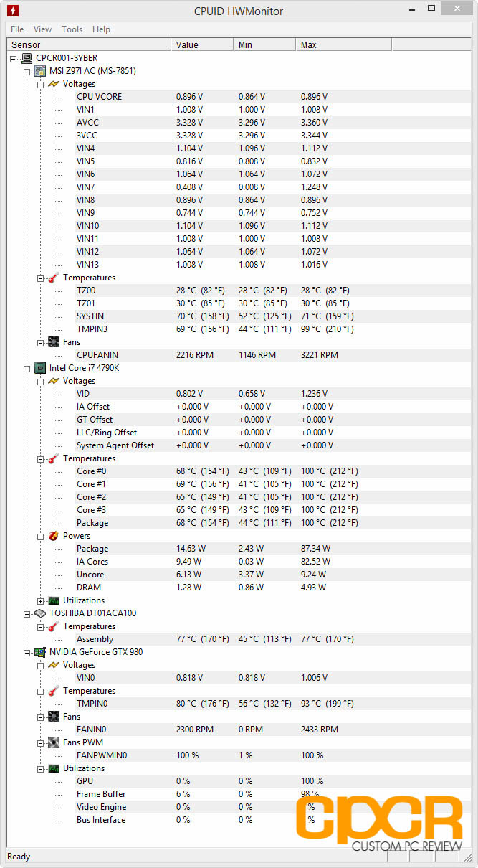Collapse the CPU Powers group
This screenshot has height=868, width=478.
[x=42, y=537]
